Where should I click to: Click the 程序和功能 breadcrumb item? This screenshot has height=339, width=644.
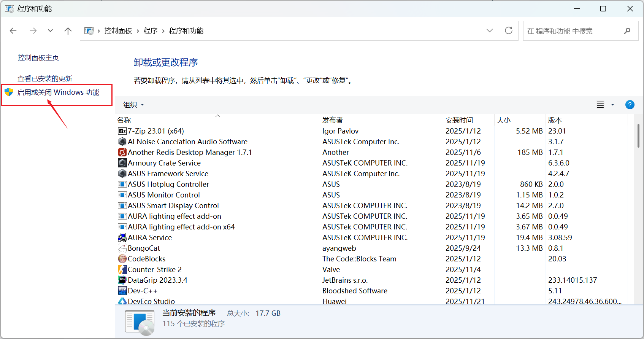coord(186,31)
